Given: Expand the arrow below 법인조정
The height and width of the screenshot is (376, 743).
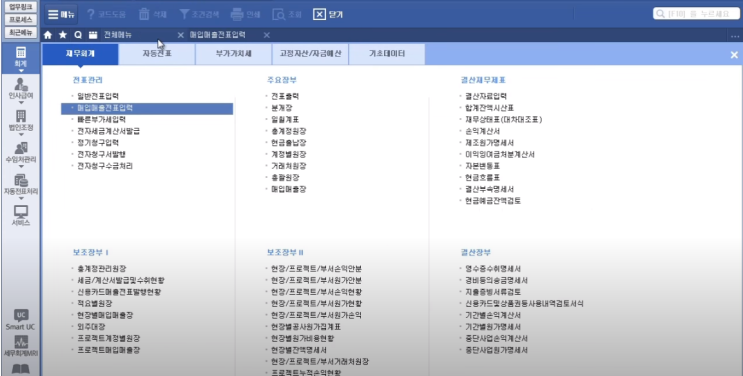Looking at the screenshot, I should click(x=21, y=135).
